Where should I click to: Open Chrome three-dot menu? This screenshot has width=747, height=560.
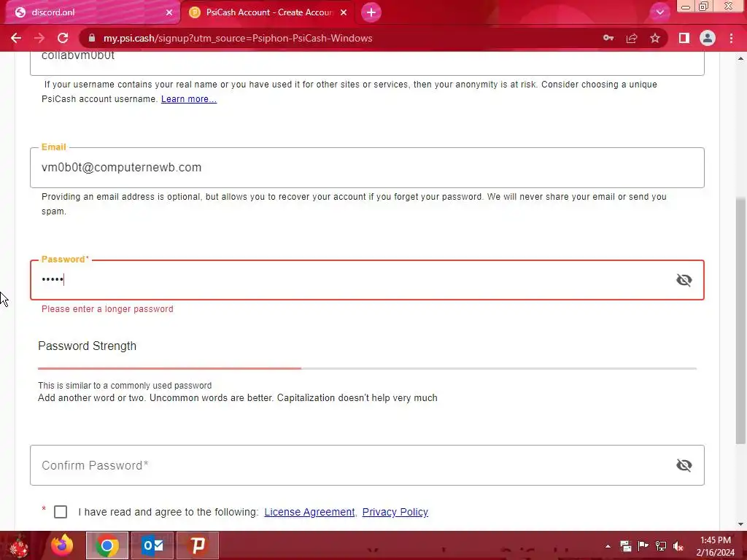731,38
